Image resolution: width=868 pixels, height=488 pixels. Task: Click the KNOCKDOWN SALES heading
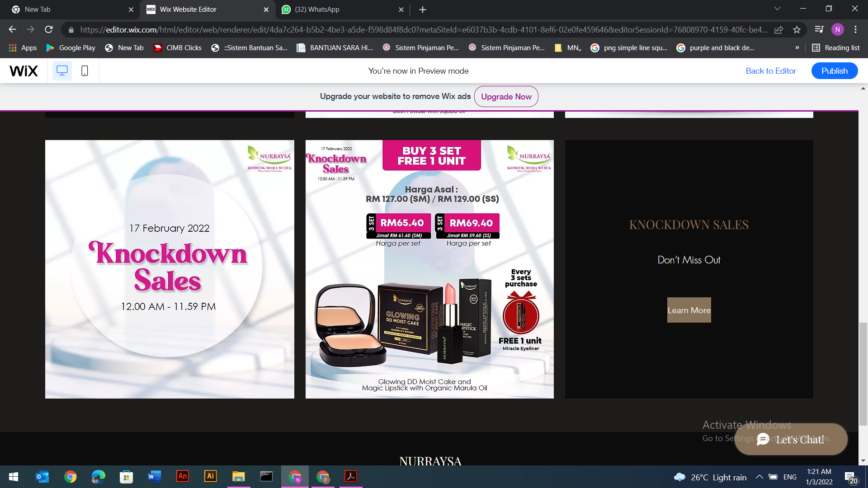click(x=689, y=225)
